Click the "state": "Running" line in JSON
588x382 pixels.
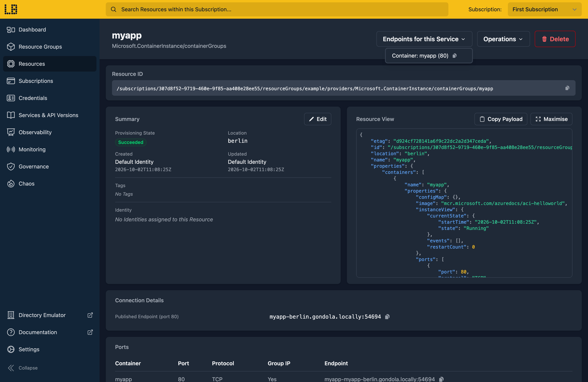click(463, 228)
